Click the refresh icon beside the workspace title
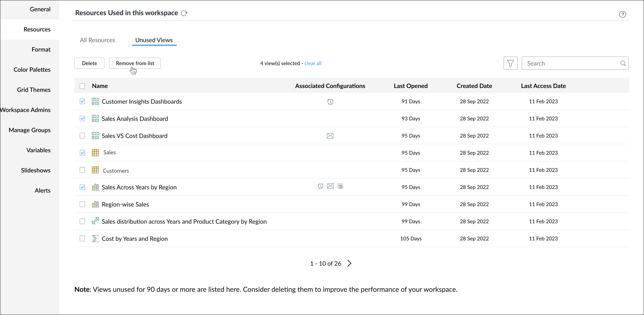Image resolution: width=644 pixels, height=315 pixels. (x=184, y=13)
